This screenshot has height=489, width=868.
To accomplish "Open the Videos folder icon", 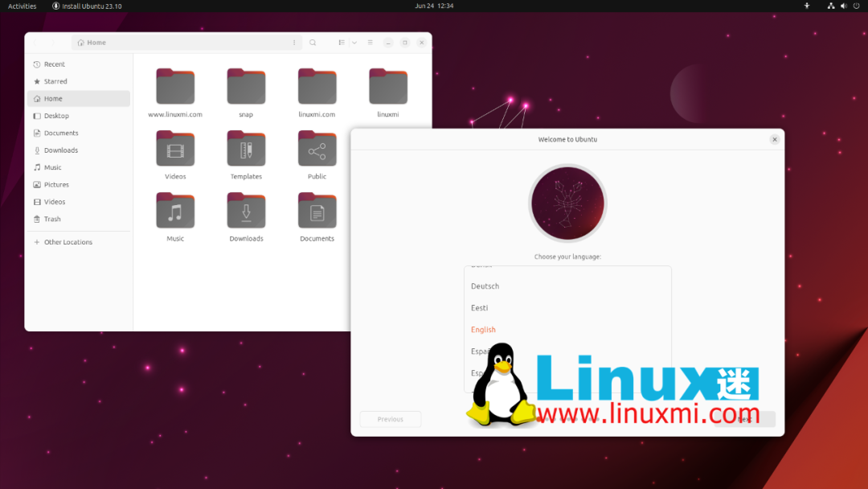I will [175, 149].
